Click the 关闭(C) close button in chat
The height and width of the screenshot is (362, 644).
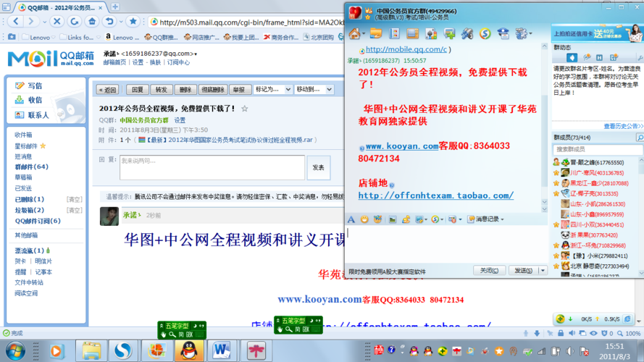tap(489, 271)
